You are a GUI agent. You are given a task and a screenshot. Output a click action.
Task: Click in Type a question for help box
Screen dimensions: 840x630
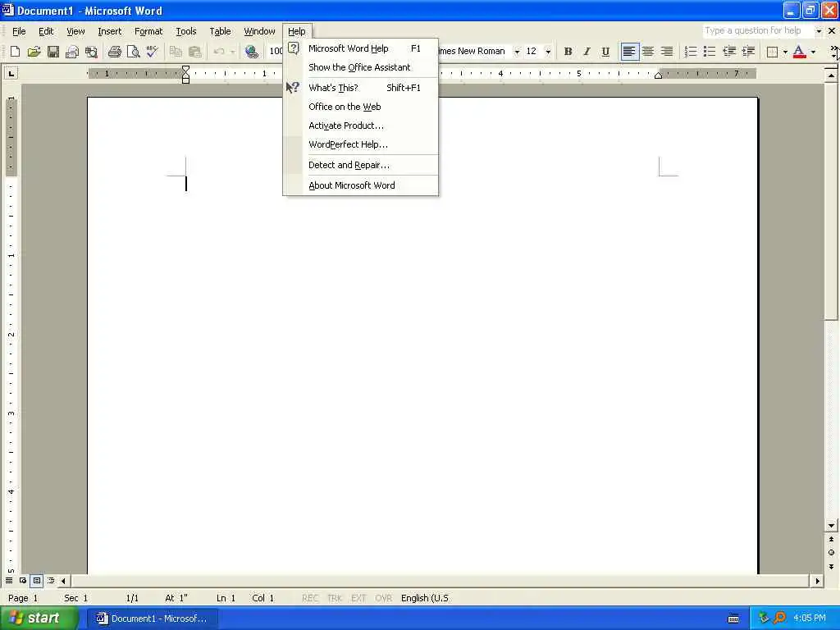tap(758, 31)
